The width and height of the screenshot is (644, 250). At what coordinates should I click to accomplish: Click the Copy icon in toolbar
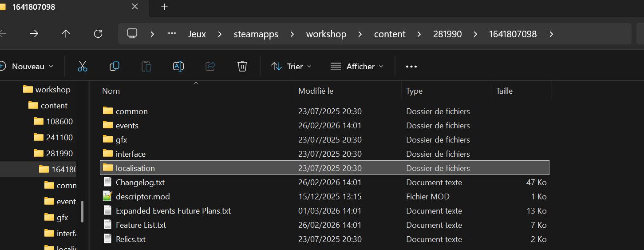pyautogui.click(x=115, y=67)
